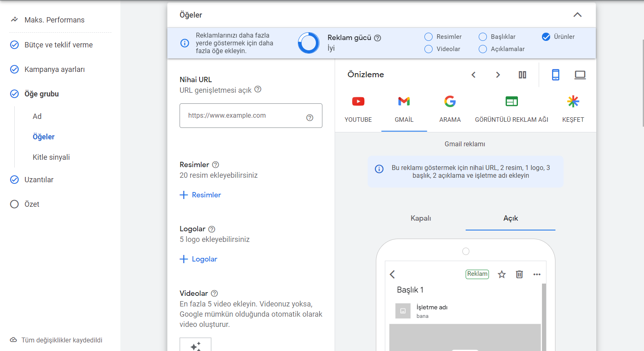Click the Reklam gücü circular progress indicator
This screenshot has width=644, height=351.
[x=309, y=43]
